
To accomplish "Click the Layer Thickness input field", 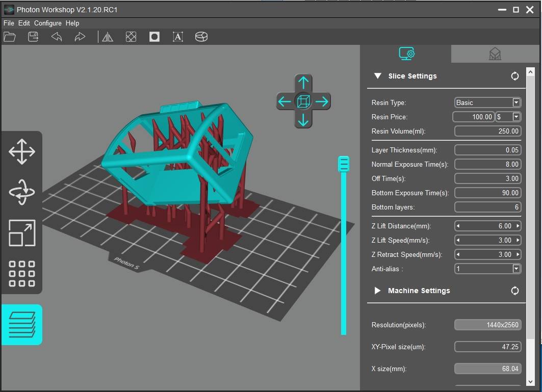I will pyautogui.click(x=487, y=150).
